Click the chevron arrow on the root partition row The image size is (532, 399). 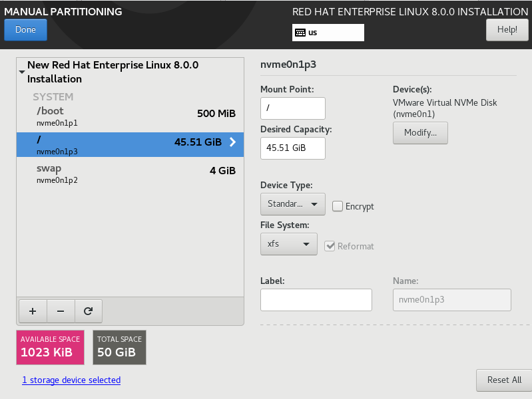[232, 142]
